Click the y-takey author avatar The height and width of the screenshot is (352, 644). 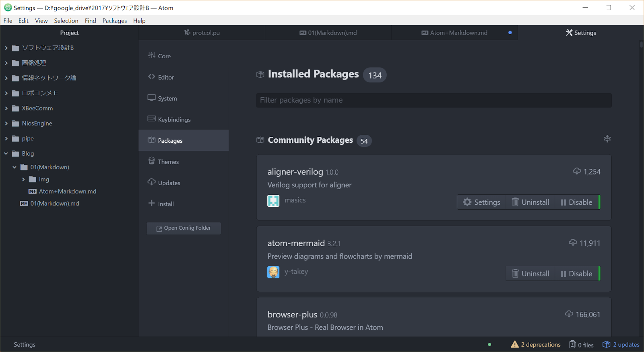(273, 272)
